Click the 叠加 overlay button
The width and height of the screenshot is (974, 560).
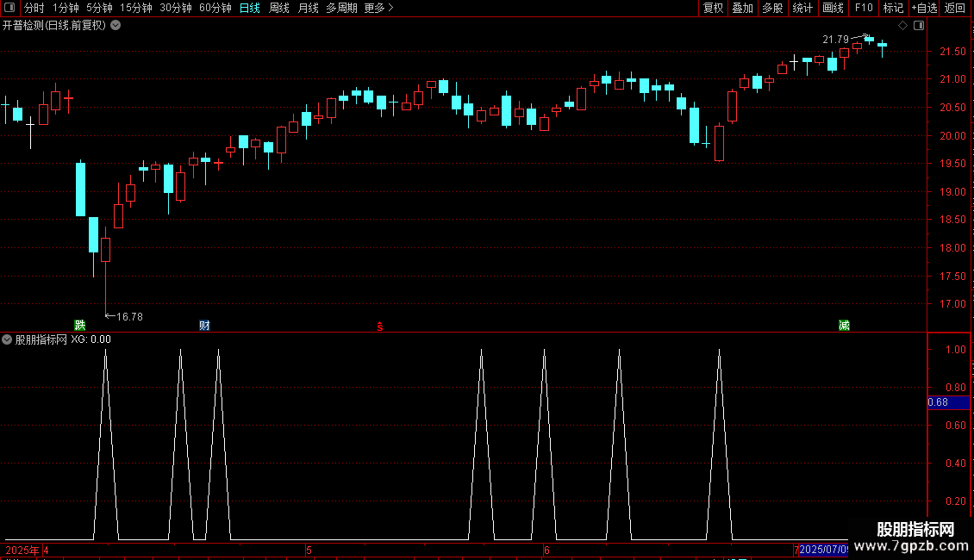[742, 8]
